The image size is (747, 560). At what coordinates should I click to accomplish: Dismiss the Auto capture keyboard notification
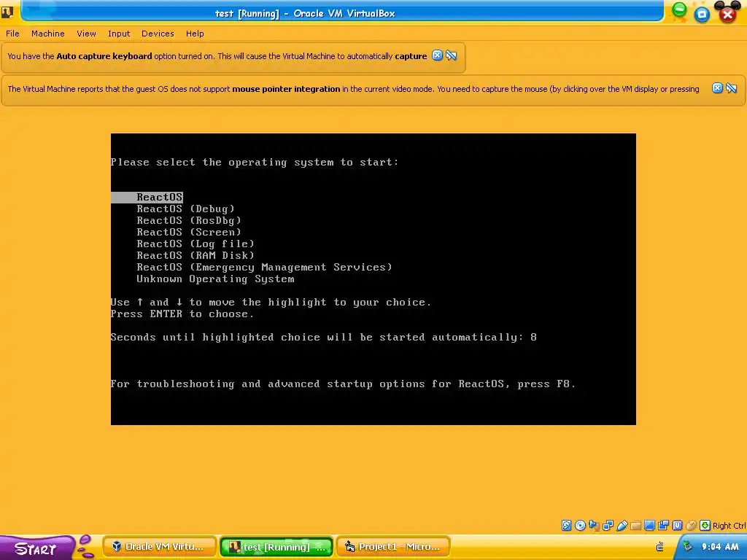pos(437,55)
